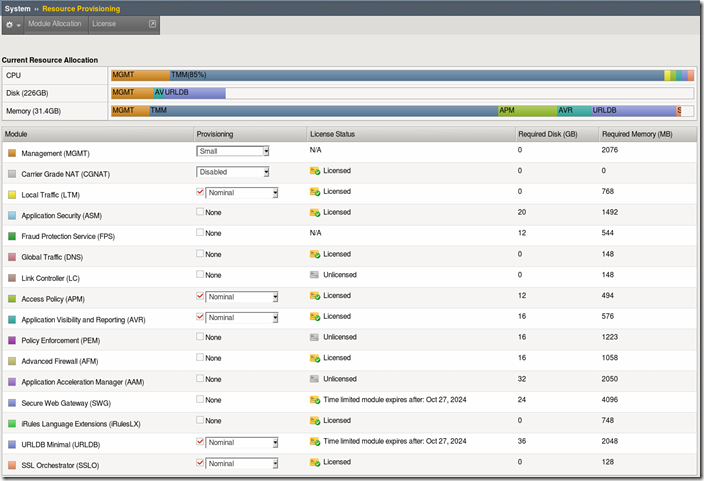This screenshot has width=704, height=481.
Task: Click the Licensed icon in Access Policy row
Action: click(x=315, y=296)
